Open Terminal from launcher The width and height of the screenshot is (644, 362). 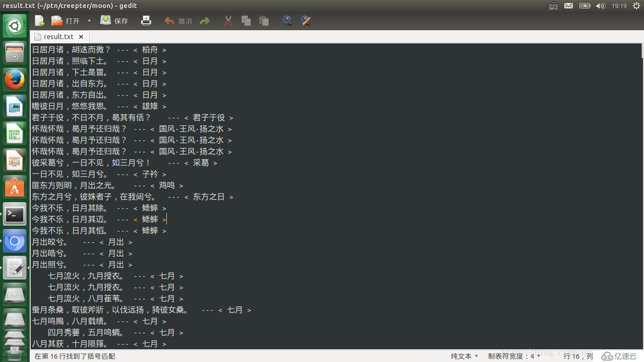click(15, 214)
